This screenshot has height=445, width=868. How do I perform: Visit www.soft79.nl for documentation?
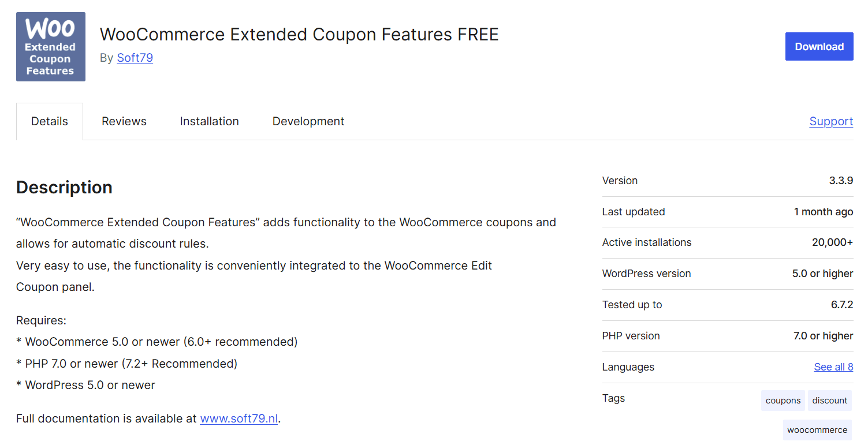(239, 418)
